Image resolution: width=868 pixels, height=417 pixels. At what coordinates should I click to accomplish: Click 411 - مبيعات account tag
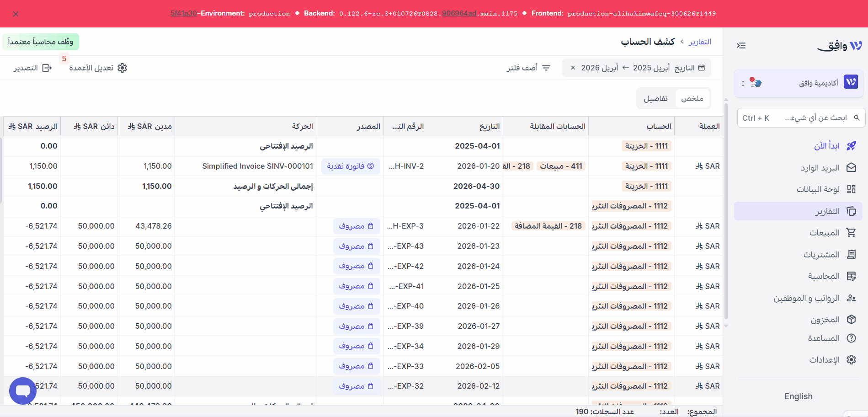[561, 166]
